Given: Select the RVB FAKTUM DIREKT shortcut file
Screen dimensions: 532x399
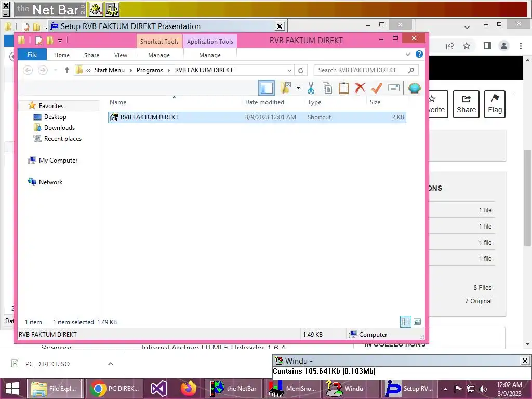Looking at the screenshot, I should [x=257, y=117].
